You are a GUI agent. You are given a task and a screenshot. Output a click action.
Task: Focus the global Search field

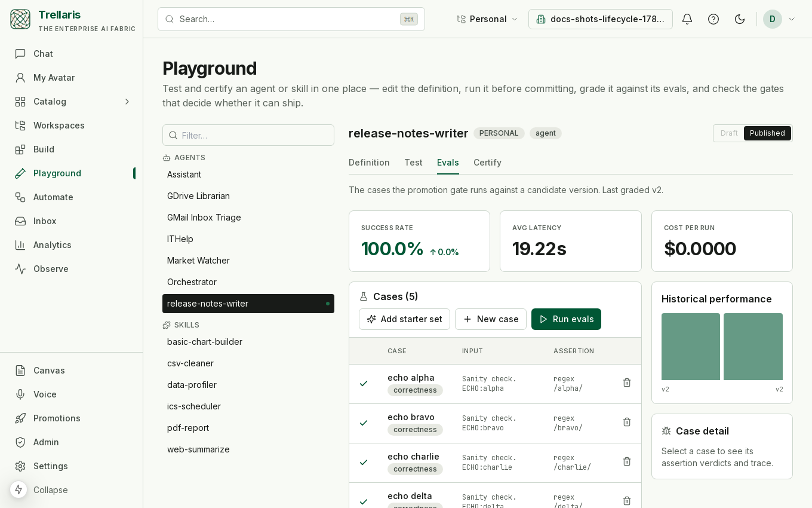coord(291,19)
